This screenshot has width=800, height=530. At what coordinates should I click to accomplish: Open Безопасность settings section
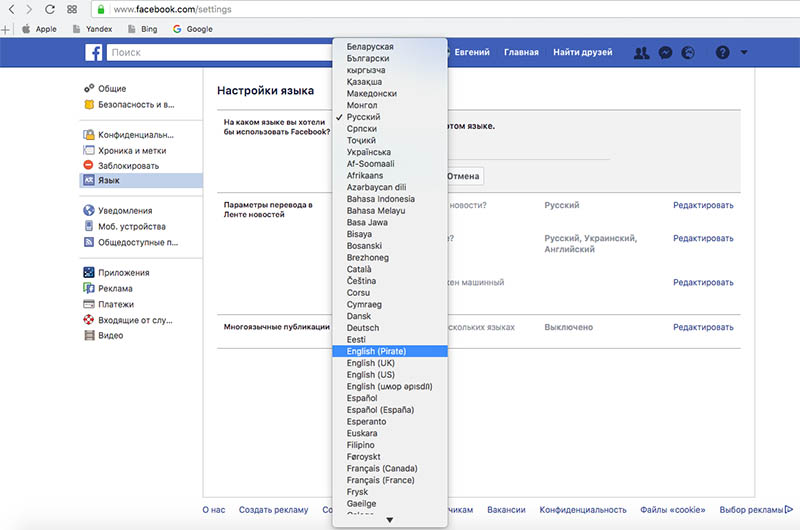129,105
